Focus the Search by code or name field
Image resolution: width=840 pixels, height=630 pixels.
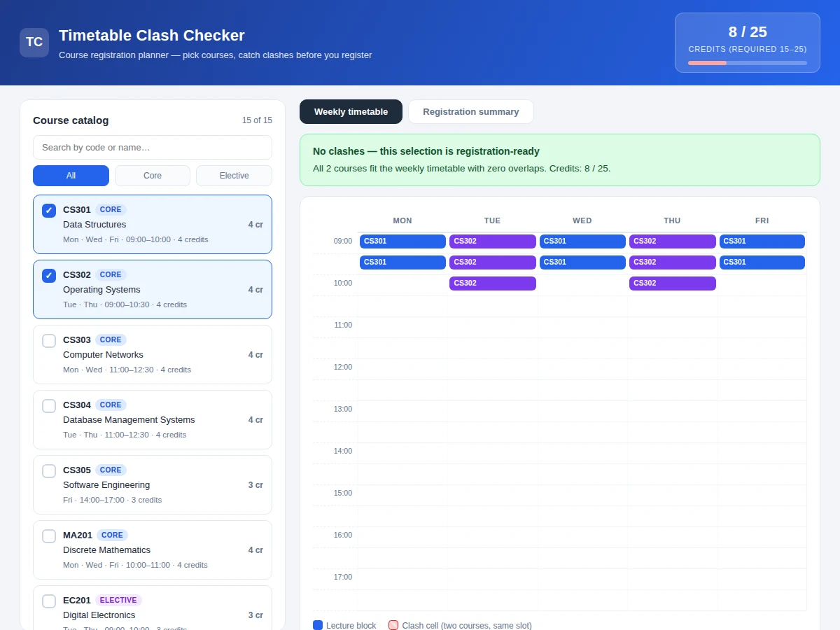[x=153, y=148]
